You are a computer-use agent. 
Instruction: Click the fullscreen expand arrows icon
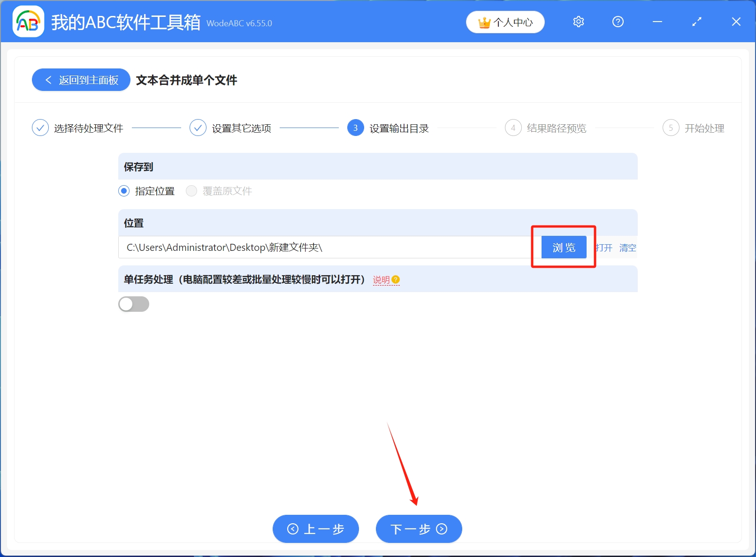[696, 22]
